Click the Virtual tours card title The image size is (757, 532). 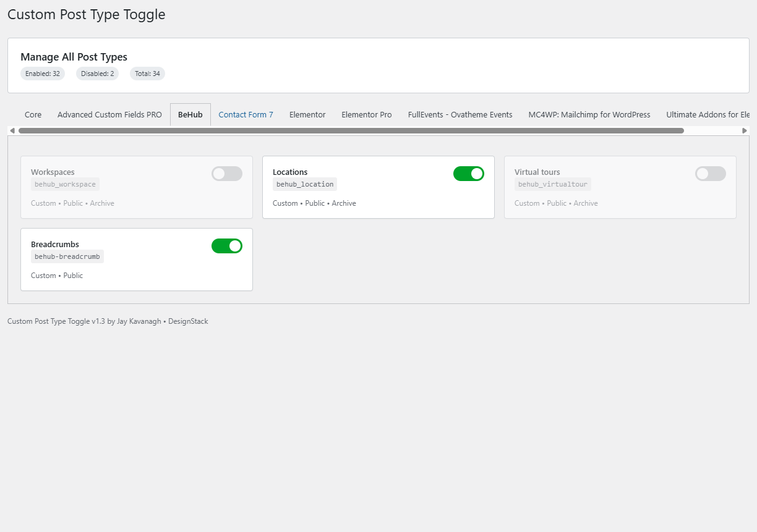point(537,172)
